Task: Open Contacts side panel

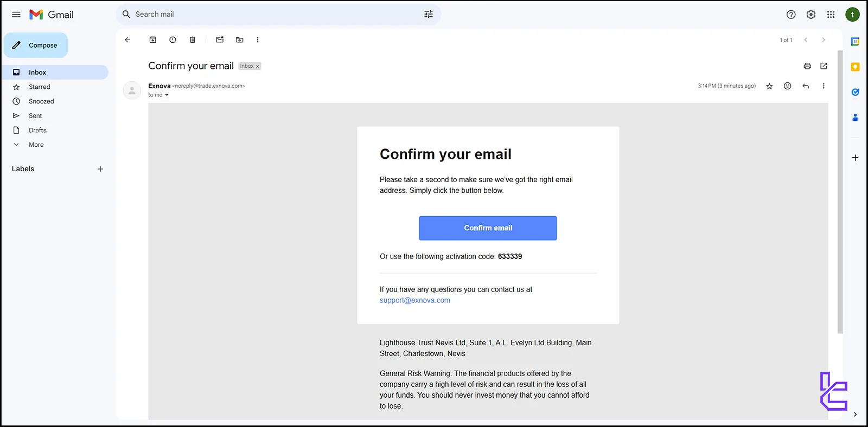Action: point(855,117)
